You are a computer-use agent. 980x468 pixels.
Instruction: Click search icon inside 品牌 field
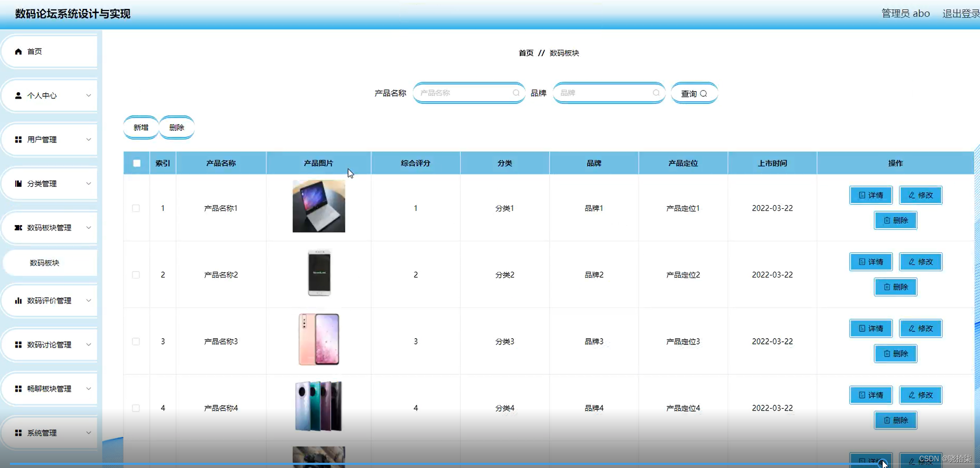[x=656, y=93]
